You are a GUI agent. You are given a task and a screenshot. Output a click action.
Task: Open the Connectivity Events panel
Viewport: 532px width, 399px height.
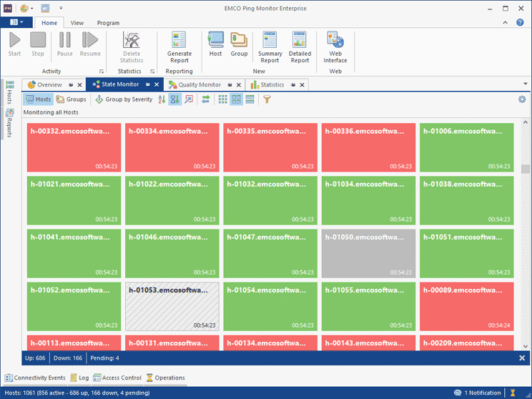pos(35,378)
